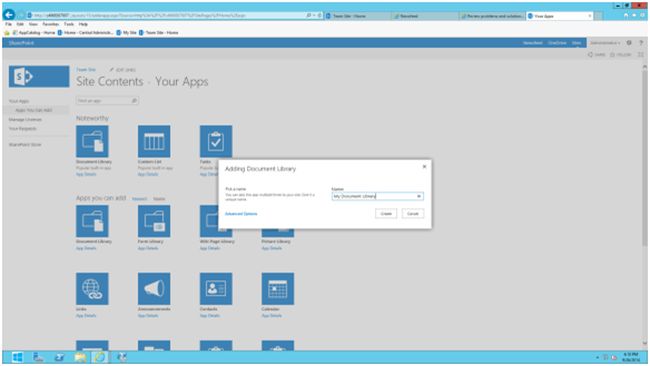The image size is (650, 366).
Task: Open the Noteworthy Document Library app tile
Action: point(92,141)
